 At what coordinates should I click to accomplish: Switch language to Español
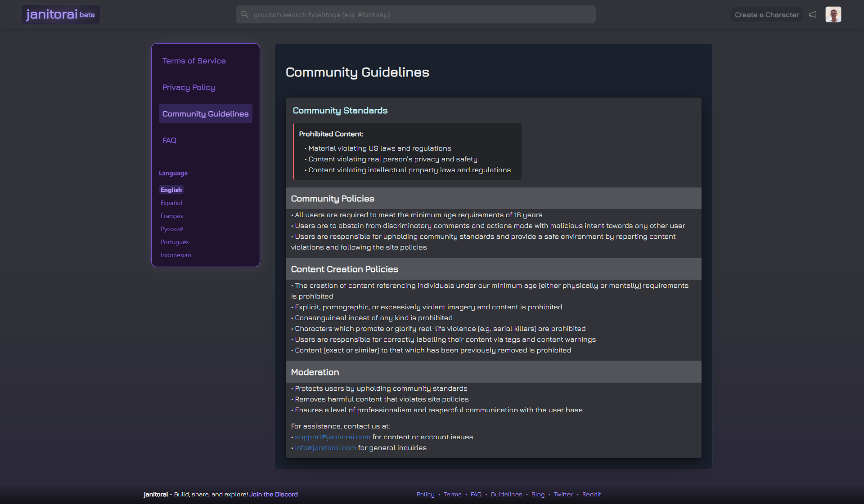point(171,203)
